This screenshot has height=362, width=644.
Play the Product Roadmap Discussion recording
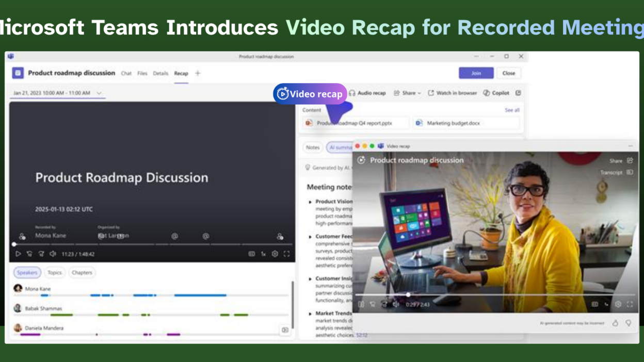coord(18,254)
